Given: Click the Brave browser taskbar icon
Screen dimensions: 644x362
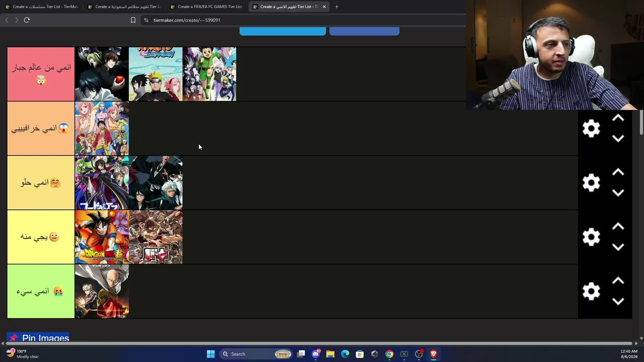Looking at the screenshot, I should [433, 354].
